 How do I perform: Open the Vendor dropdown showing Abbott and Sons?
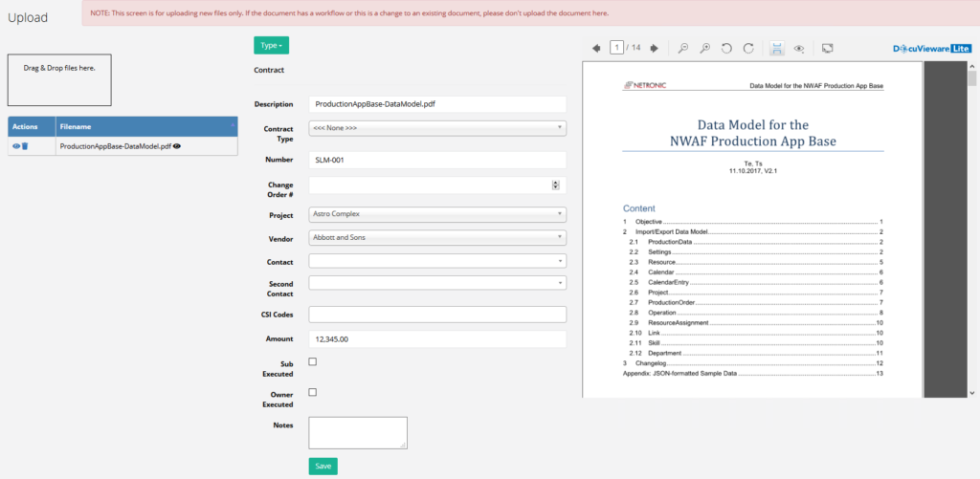tap(437, 238)
